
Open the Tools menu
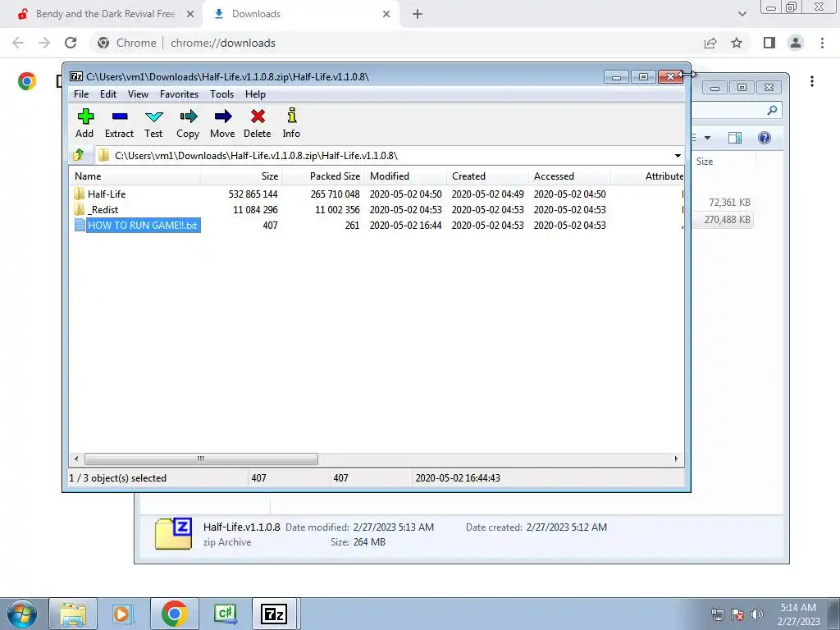(221, 94)
